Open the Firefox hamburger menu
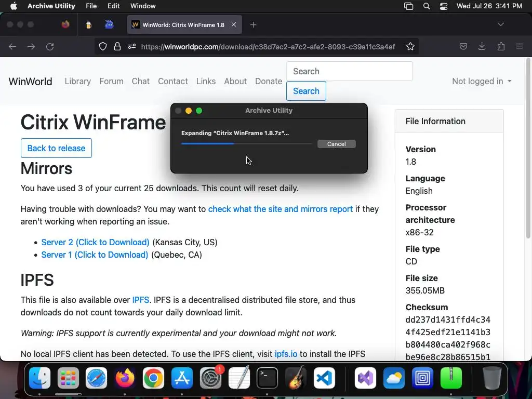 tap(520, 46)
